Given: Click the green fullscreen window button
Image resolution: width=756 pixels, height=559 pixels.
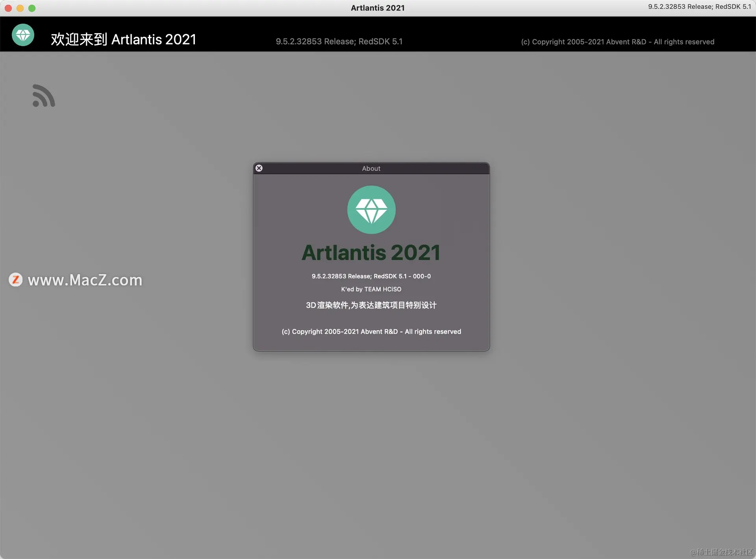Looking at the screenshot, I should tap(32, 8).
